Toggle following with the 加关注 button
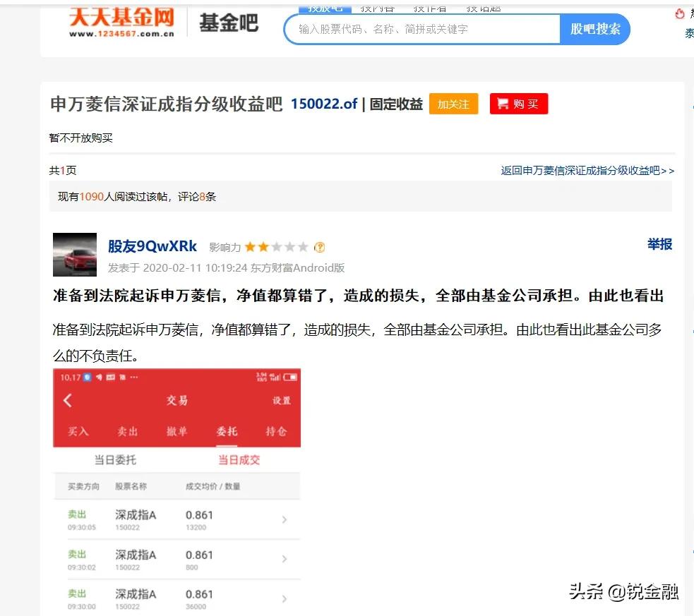This screenshot has width=694, height=616. click(453, 103)
